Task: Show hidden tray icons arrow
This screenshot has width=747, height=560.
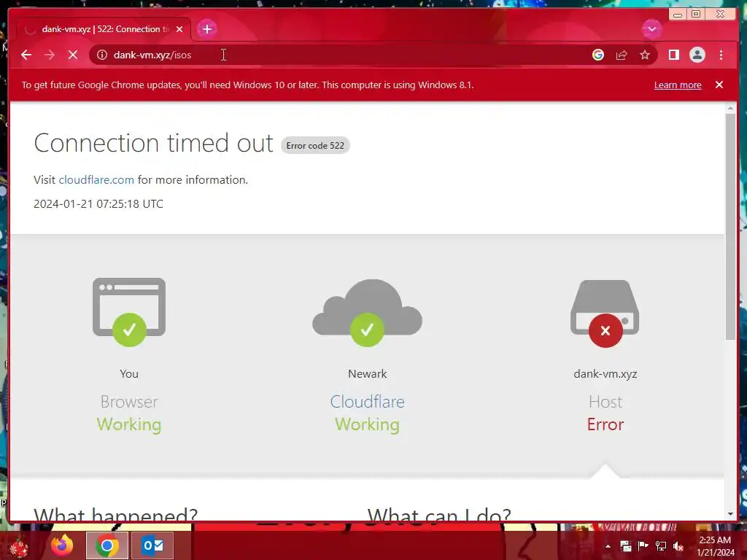Action: (x=608, y=545)
